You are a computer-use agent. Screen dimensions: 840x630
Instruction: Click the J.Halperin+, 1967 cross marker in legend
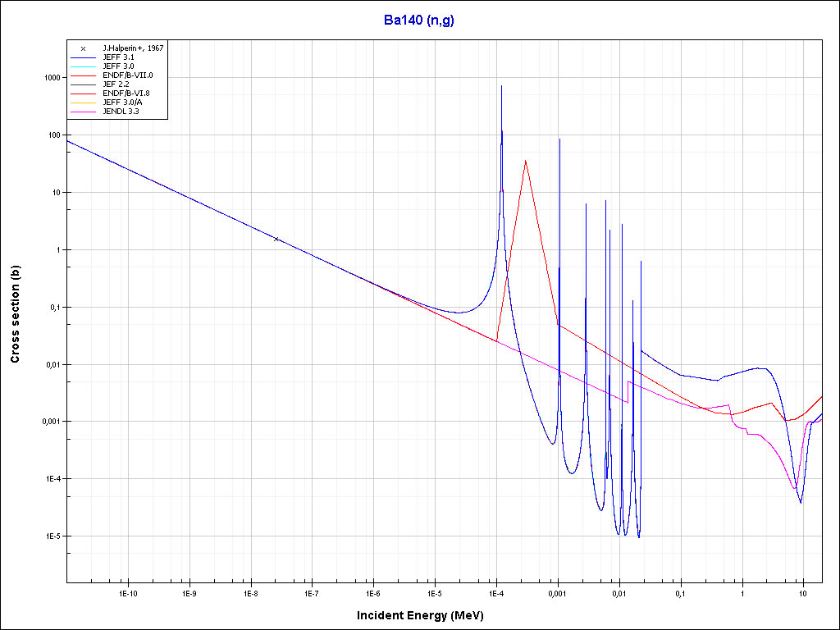click(83, 48)
